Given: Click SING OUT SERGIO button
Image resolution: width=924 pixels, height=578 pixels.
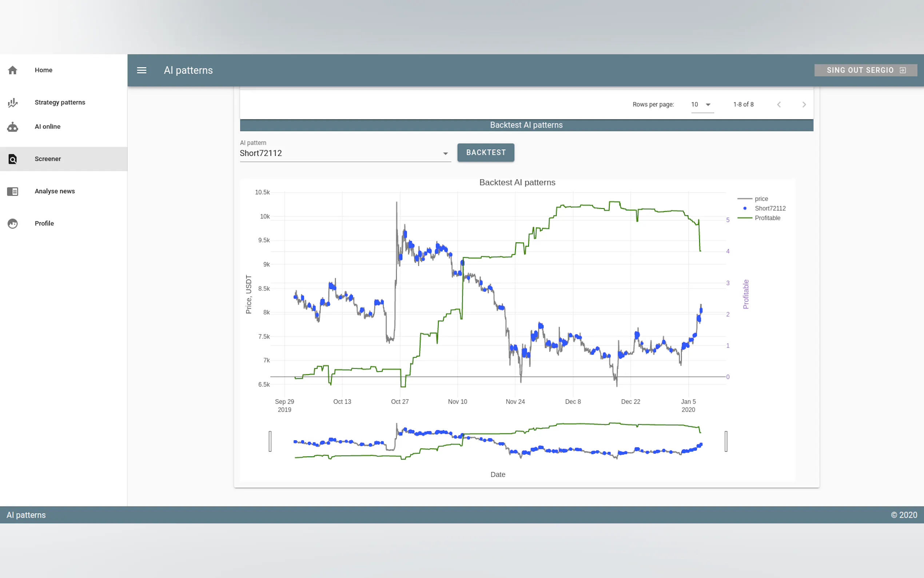Looking at the screenshot, I should pos(865,70).
